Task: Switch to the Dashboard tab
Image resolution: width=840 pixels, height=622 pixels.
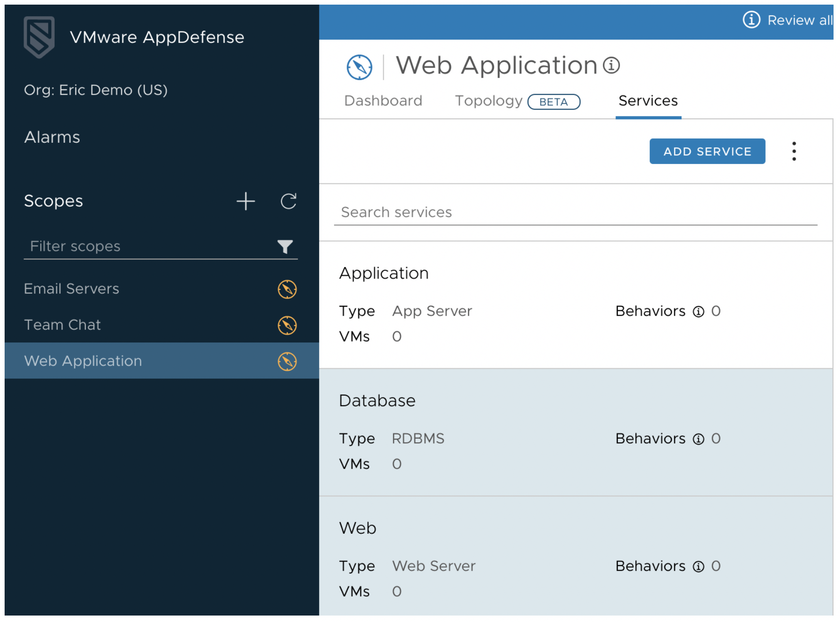Action: point(383,101)
